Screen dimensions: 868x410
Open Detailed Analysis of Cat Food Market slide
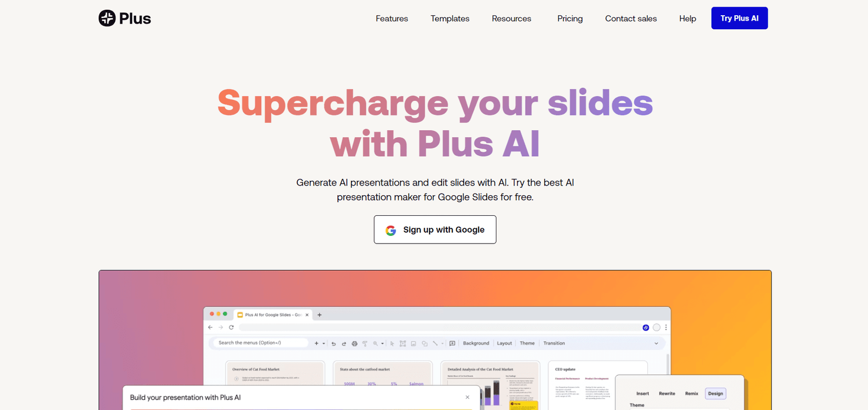click(x=490, y=385)
